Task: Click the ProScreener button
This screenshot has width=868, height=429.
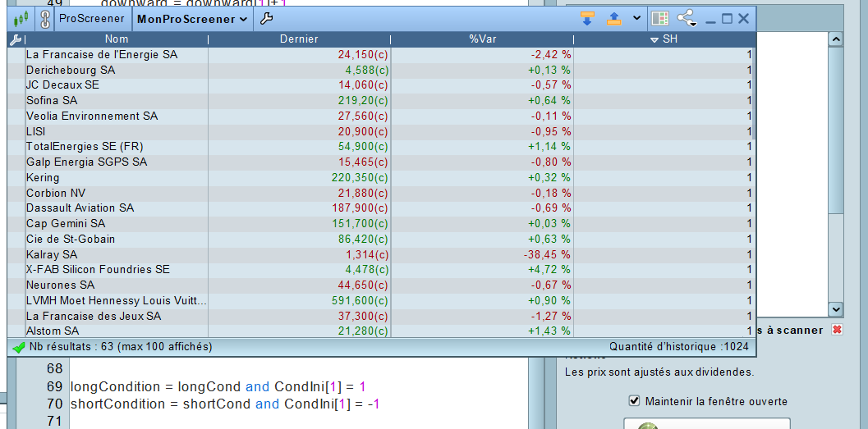Action: 92,19
